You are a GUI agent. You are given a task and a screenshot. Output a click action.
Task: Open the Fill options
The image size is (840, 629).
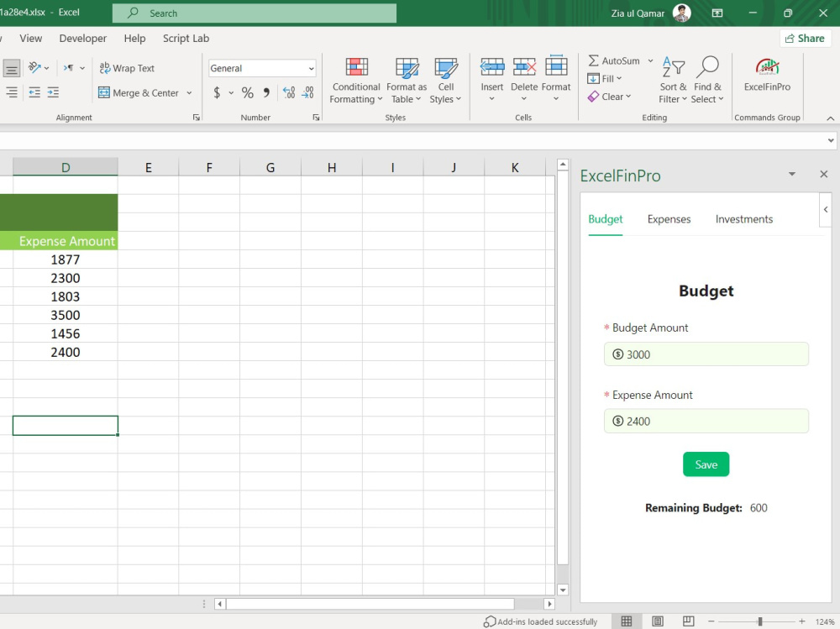[x=604, y=79]
